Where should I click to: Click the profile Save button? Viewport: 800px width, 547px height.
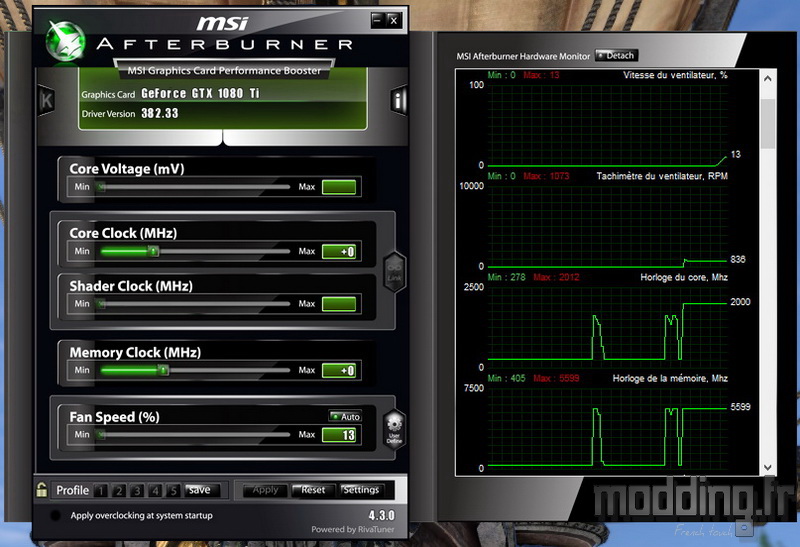[x=202, y=490]
